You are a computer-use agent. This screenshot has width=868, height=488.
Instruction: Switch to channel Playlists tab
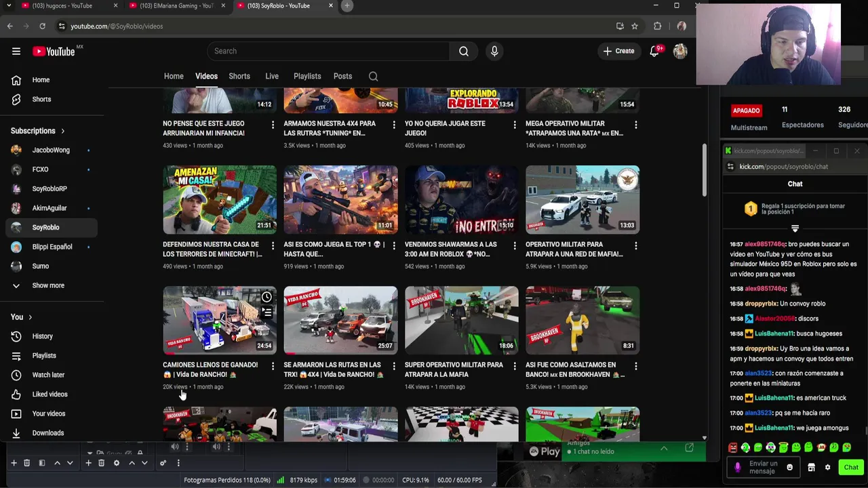307,77
